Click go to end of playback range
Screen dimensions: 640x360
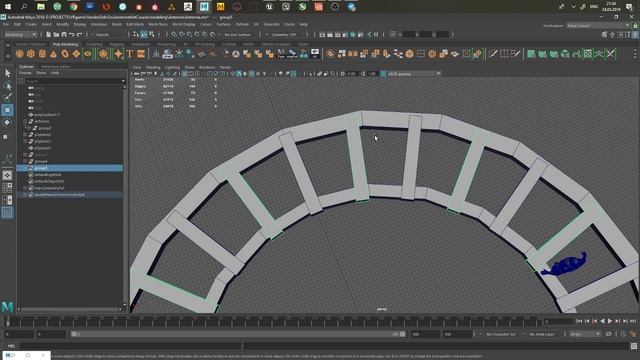pyautogui.click(x=633, y=322)
